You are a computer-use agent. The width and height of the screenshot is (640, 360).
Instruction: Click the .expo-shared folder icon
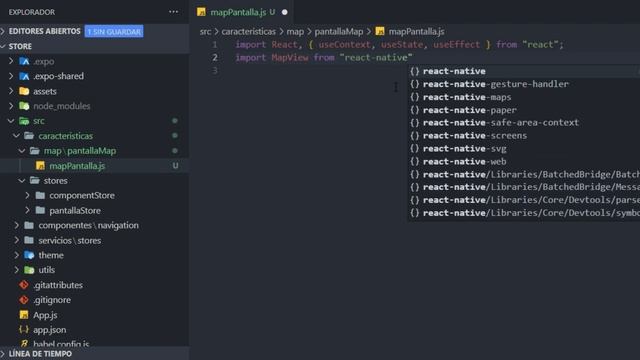pyautogui.click(x=24, y=76)
